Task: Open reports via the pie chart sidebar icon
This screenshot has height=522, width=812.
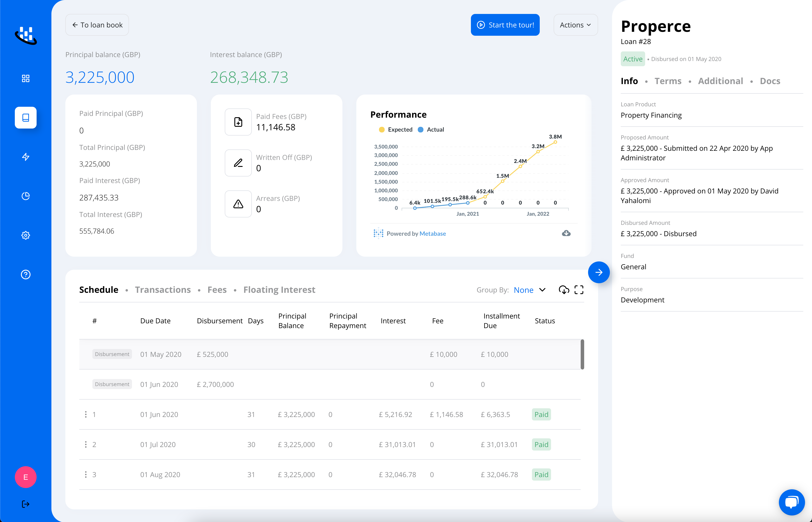Action: [x=25, y=196]
